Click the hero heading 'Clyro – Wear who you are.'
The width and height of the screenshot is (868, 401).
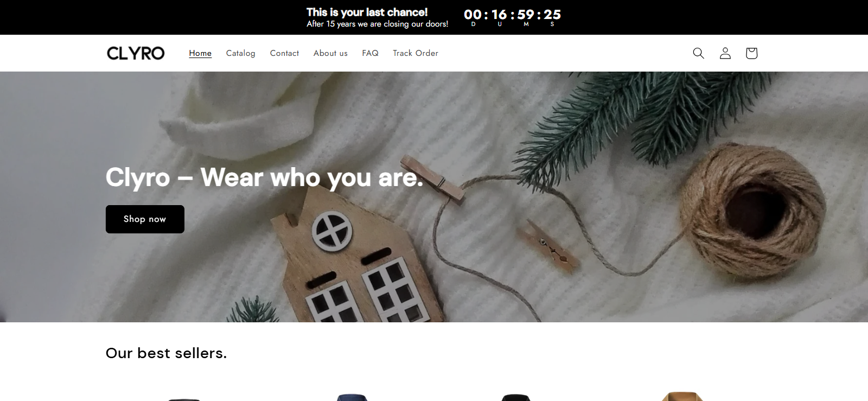click(264, 177)
